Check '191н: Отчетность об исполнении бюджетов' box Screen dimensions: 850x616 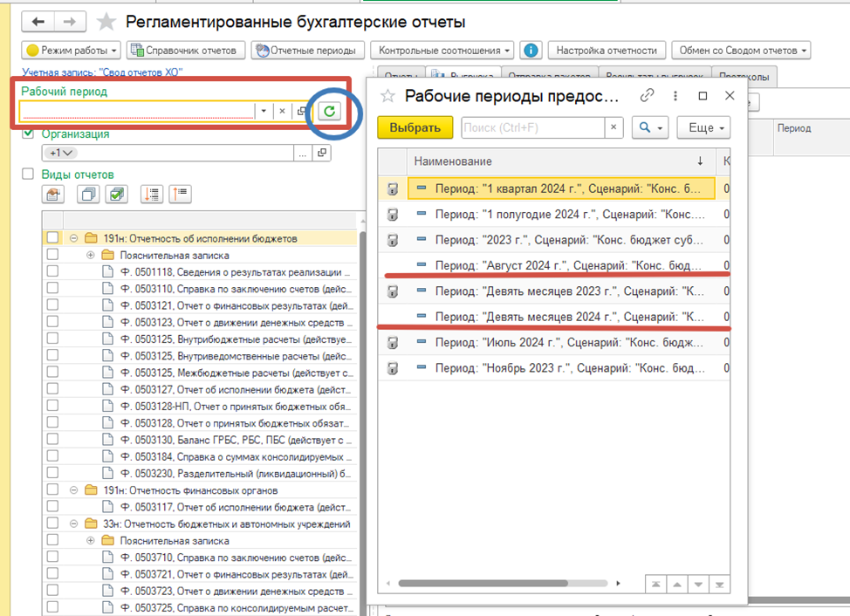pyautogui.click(x=52, y=238)
